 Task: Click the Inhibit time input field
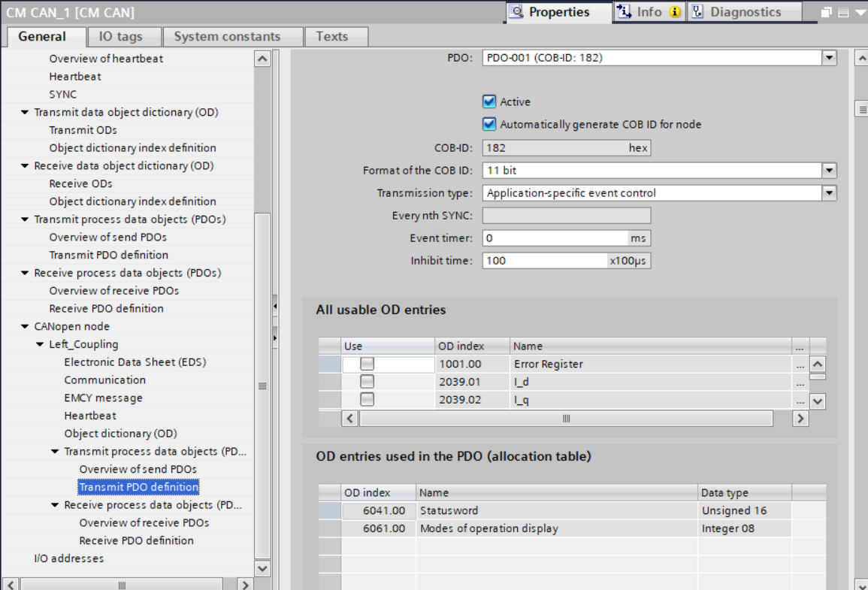pyautogui.click(x=545, y=261)
